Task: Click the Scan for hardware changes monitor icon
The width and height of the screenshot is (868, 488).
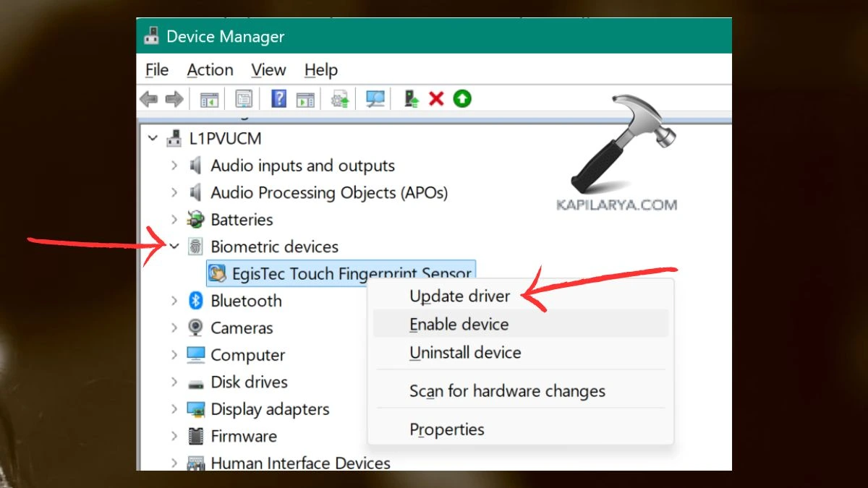Action: [375, 99]
